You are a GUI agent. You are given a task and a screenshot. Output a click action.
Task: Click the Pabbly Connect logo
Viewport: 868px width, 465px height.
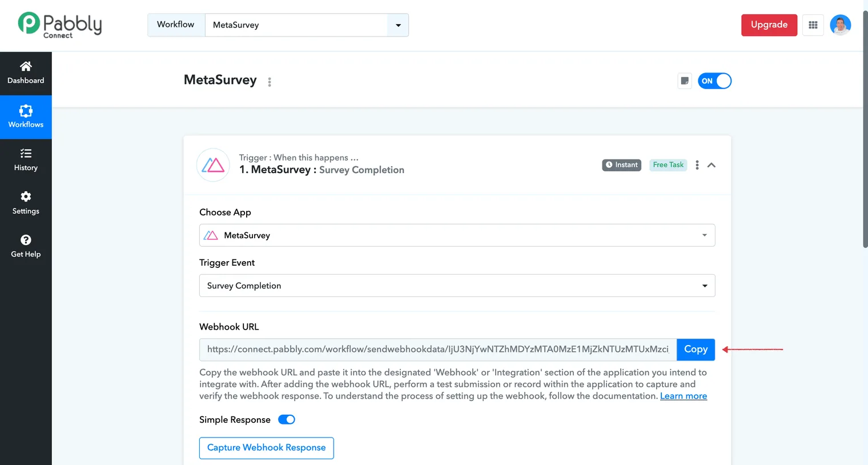60,25
